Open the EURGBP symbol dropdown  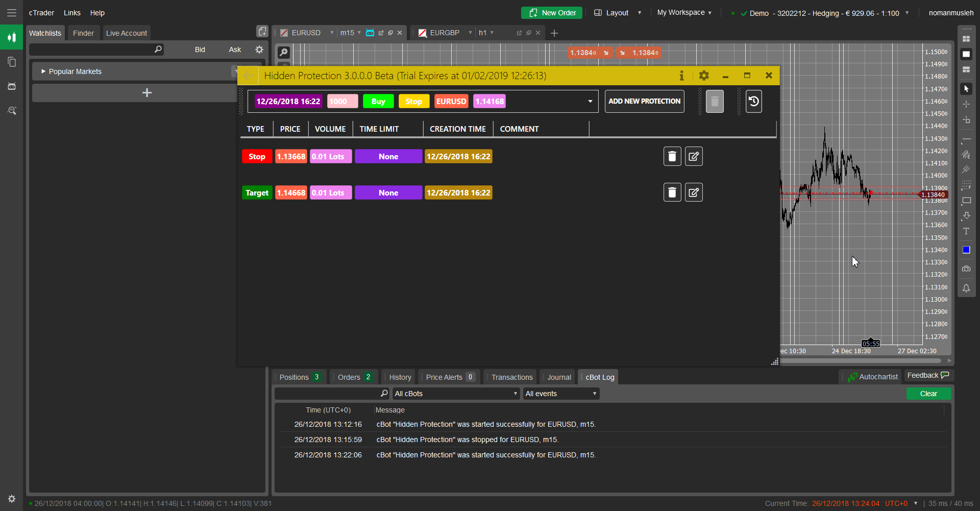point(470,33)
